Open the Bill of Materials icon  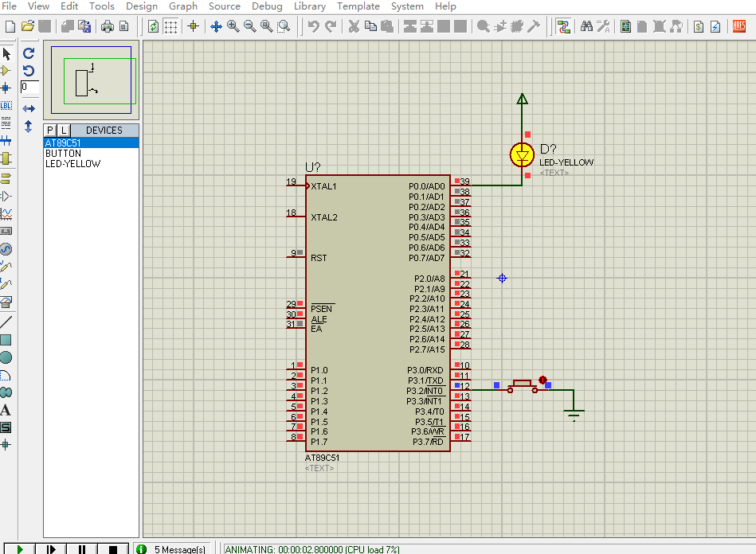click(698, 26)
